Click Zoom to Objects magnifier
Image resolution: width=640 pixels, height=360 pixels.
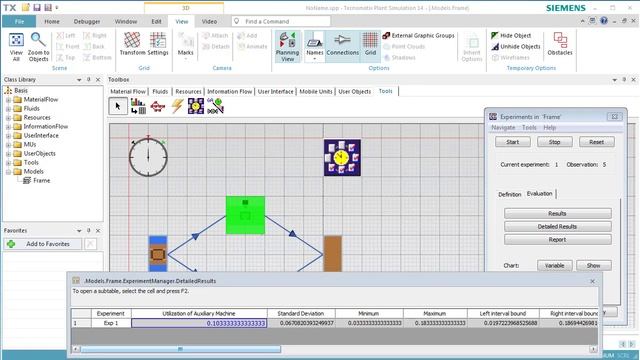pos(38,46)
